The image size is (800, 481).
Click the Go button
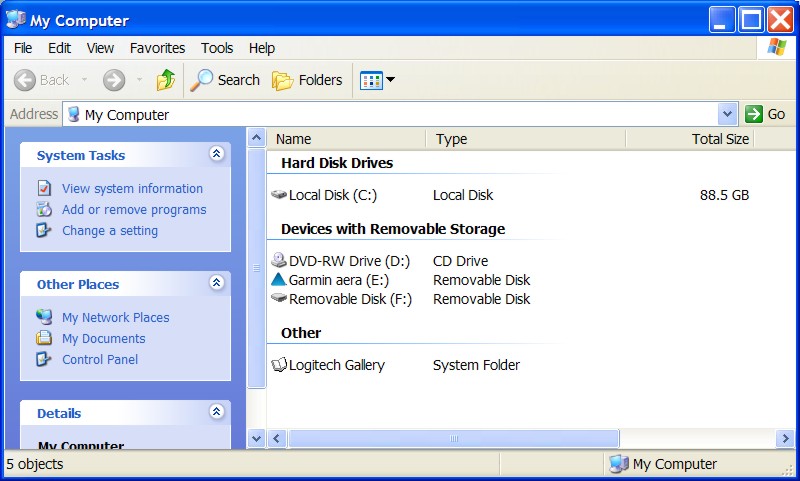coord(765,114)
